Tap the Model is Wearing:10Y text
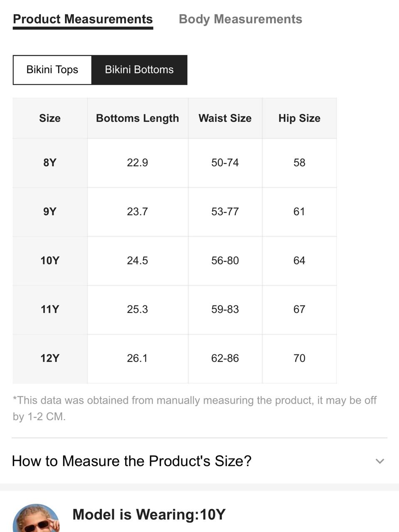The width and height of the screenshot is (399, 532). click(x=149, y=515)
